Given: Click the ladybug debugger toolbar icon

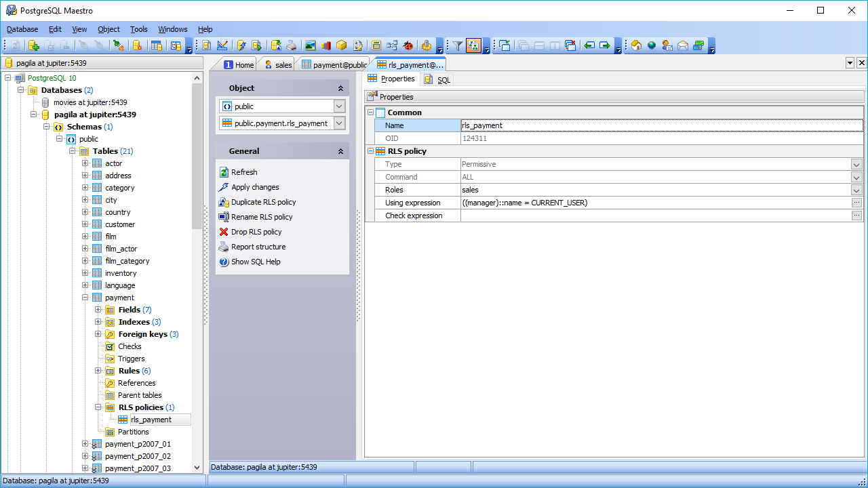Looking at the screenshot, I should (x=408, y=45).
